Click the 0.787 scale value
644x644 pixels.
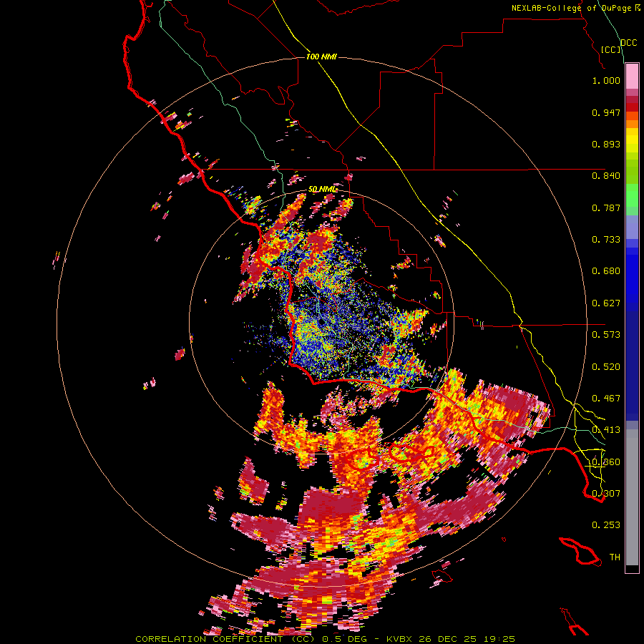pyautogui.click(x=606, y=208)
